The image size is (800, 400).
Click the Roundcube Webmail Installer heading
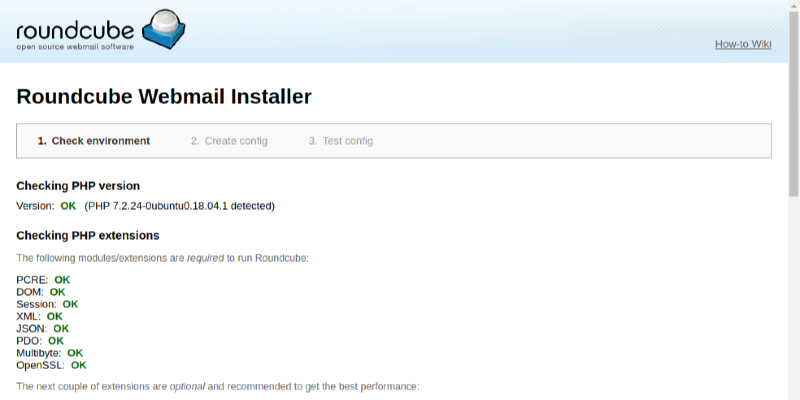(x=164, y=97)
